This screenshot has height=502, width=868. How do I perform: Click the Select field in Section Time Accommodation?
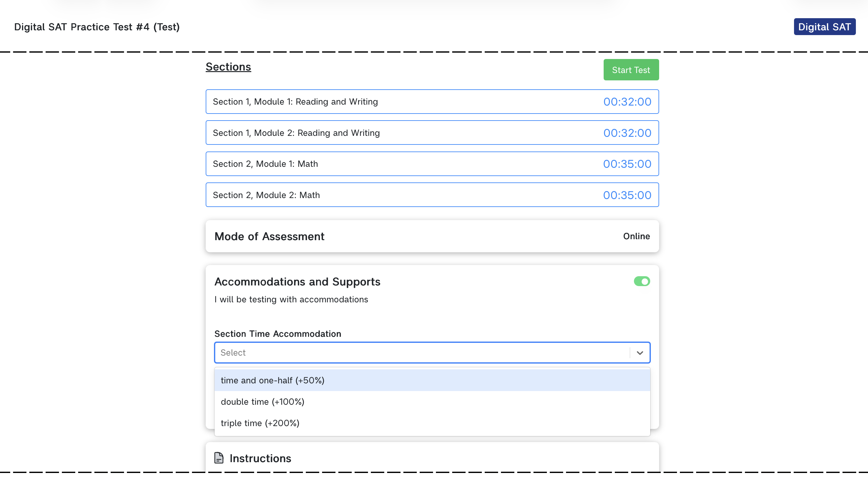[432, 352]
